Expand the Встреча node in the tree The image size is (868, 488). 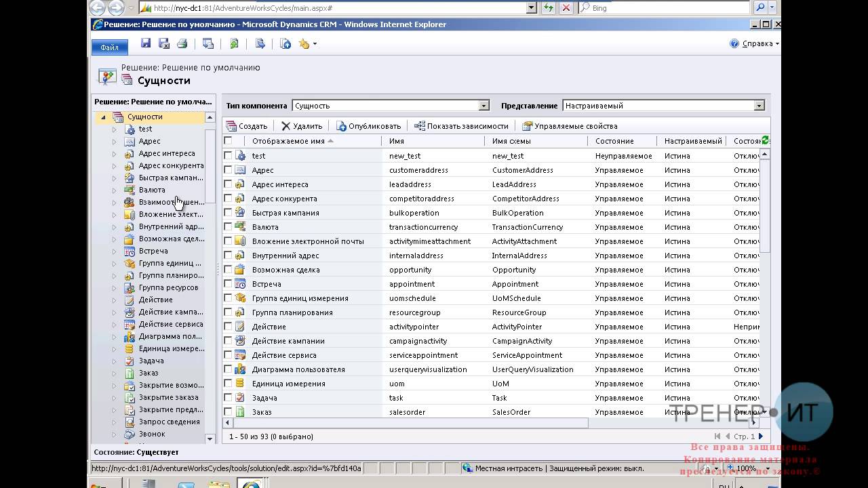click(x=115, y=251)
